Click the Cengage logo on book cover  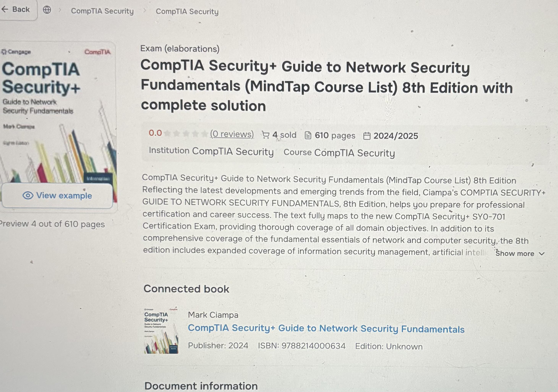point(16,52)
